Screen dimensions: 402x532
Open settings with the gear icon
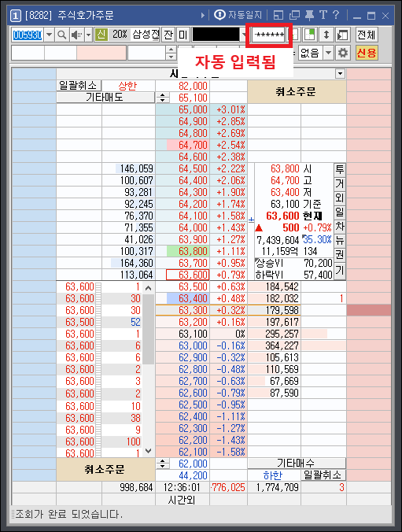click(343, 53)
